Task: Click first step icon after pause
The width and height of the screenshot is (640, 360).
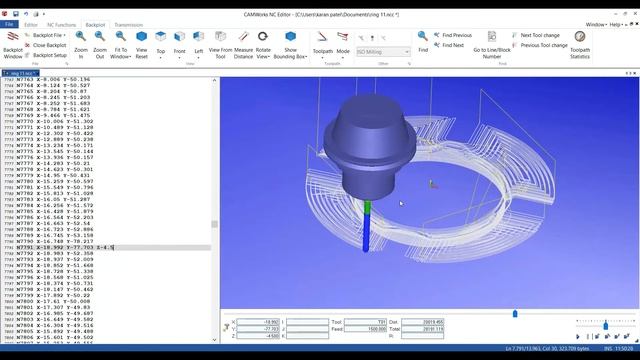Action: 597,336
